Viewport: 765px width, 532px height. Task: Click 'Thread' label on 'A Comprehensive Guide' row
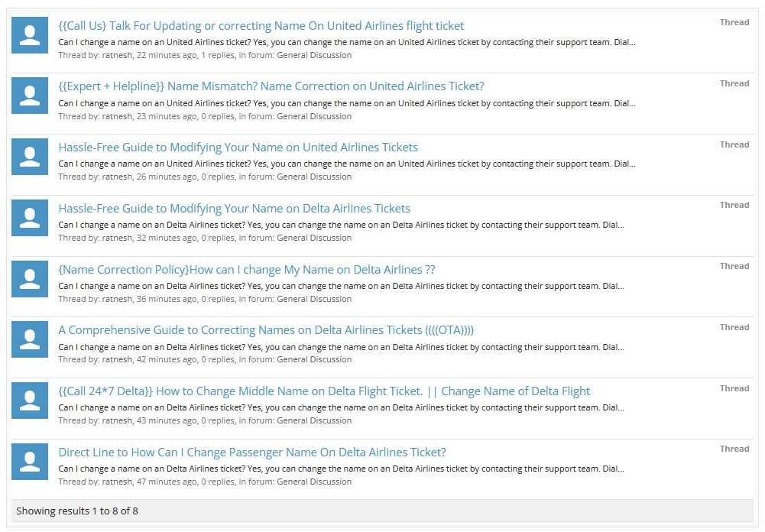click(734, 327)
